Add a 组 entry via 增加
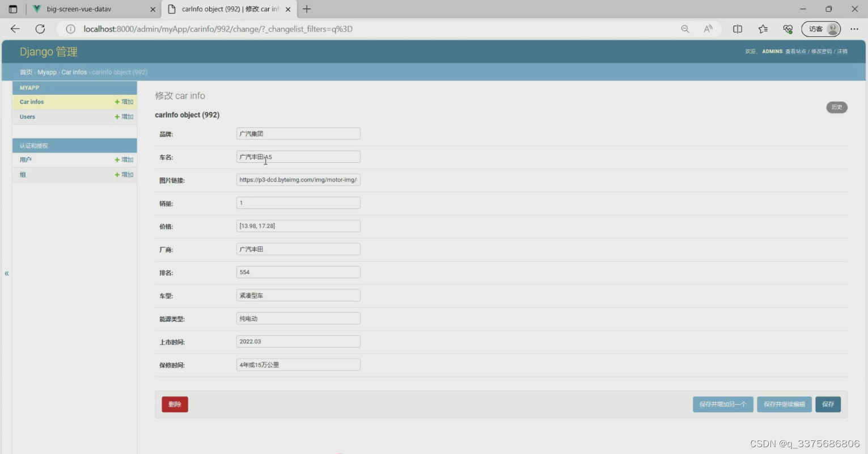Image resolution: width=868 pixels, height=454 pixels. click(x=124, y=175)
